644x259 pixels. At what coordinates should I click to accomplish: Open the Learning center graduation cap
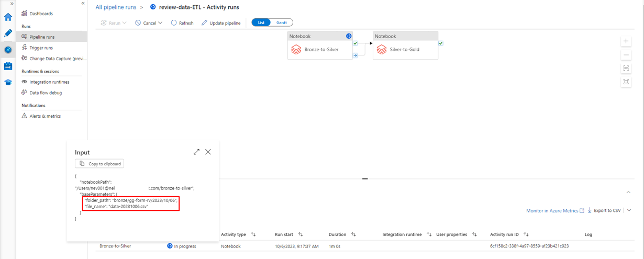8,82
